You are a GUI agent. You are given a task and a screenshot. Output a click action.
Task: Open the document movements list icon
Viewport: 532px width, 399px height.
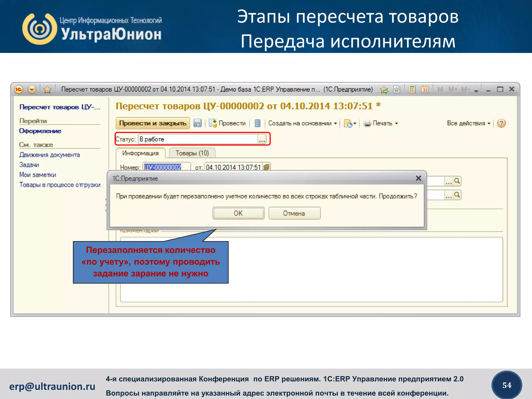click(257, 123)
